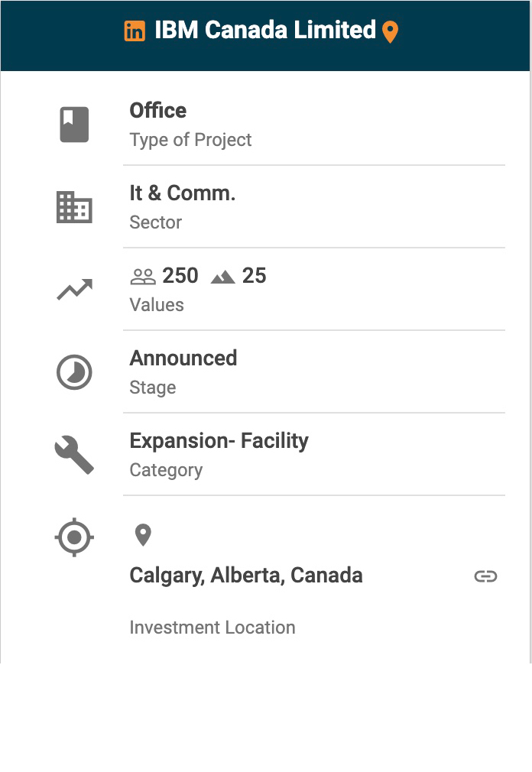This screenshot has width=532, height=772.
Task: Click the clock icon next to Stage
Action: click(74, 372)
